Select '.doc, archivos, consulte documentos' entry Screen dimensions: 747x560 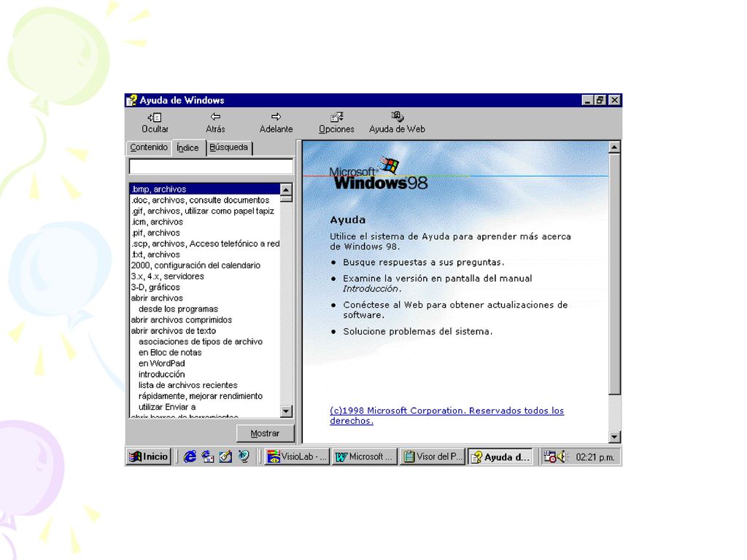tap(205, 200)
